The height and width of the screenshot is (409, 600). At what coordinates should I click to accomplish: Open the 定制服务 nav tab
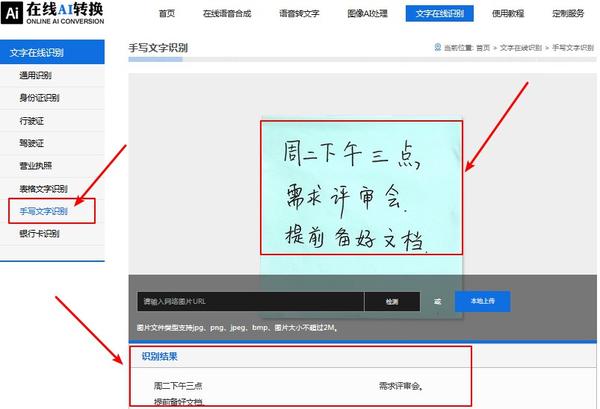point(568,13)
